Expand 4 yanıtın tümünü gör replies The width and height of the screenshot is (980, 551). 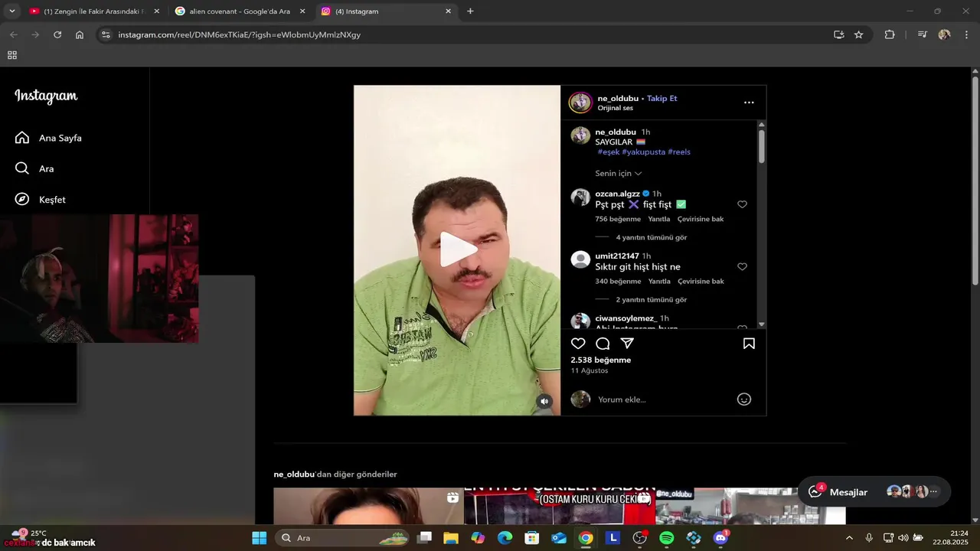652,237
